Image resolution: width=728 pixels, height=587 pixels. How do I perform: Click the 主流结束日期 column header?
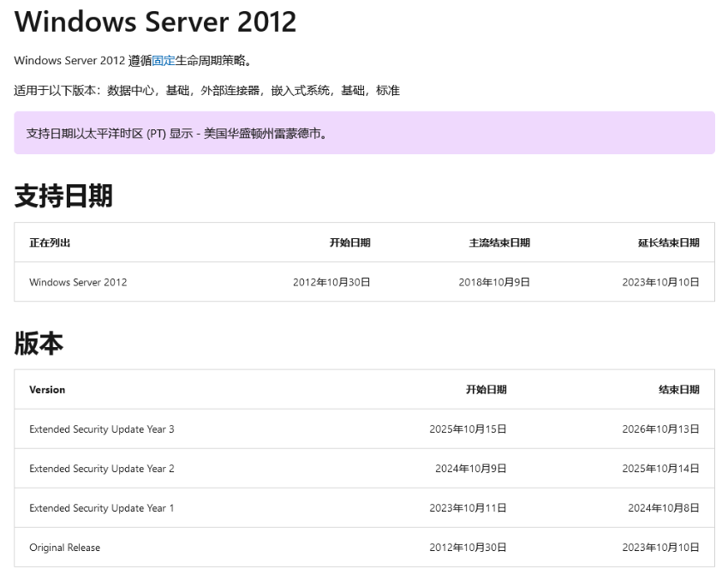[x=499, y=243]
